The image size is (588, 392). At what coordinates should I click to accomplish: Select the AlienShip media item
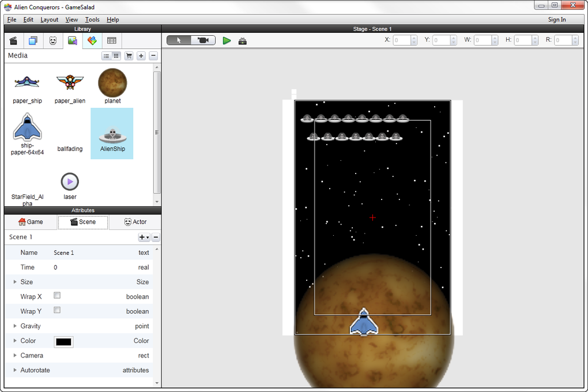pyautogui.click(x=112, y=134)
